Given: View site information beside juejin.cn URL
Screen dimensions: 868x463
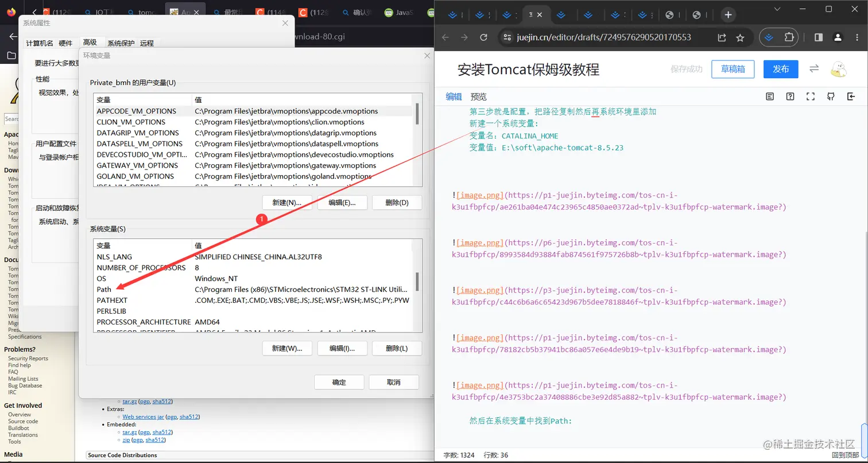Looking at the screenshot, I should 506,37.
